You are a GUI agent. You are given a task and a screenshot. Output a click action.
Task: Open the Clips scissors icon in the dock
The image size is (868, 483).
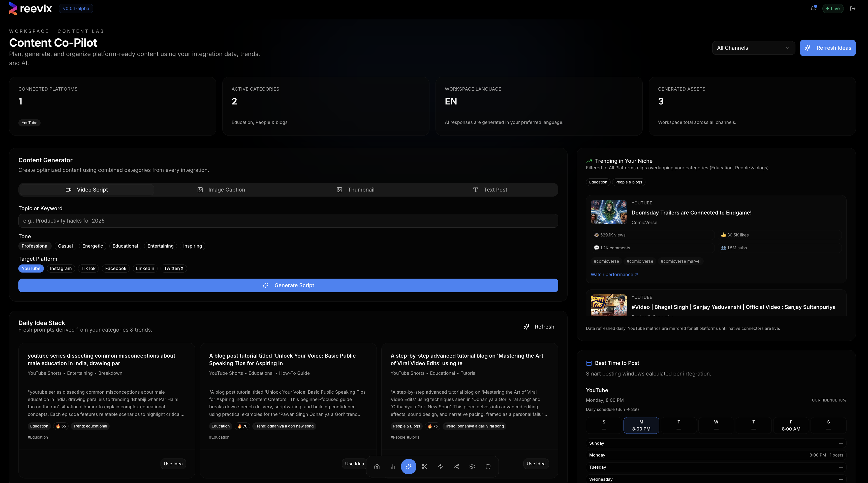424,467
